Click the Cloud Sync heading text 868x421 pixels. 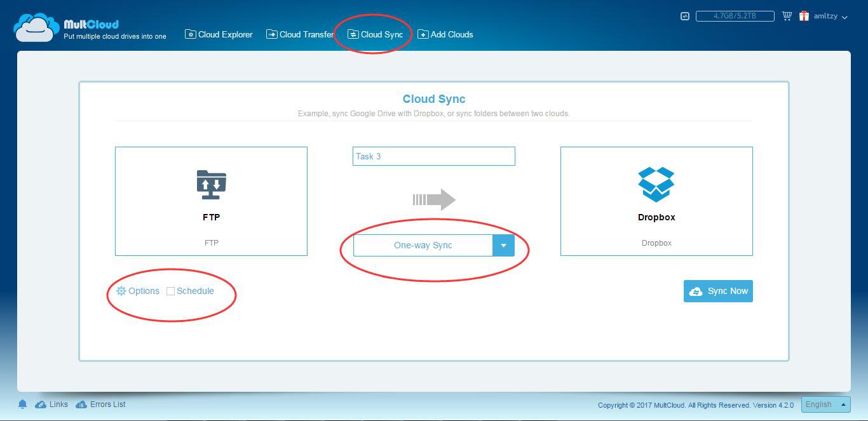tap(434, 99)
